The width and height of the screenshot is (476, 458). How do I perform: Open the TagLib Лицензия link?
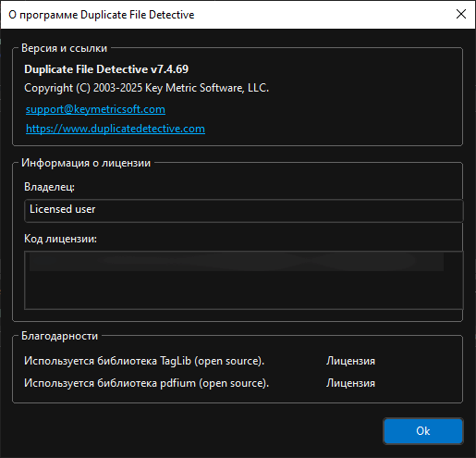tap(350, 361)
